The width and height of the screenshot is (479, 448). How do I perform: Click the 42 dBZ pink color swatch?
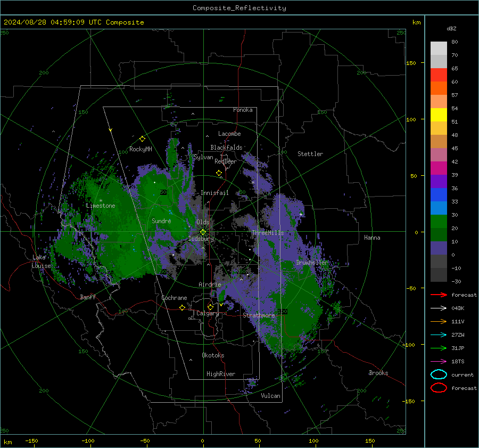pyautogui.click(x=439, y=154)
